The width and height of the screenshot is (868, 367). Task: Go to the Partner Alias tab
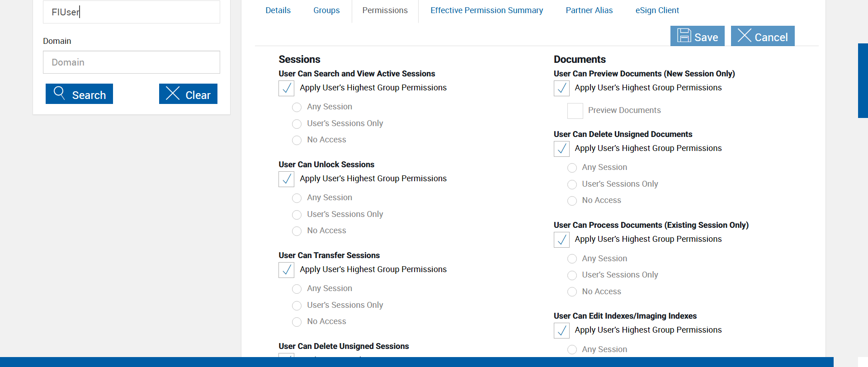coord(589,10)
